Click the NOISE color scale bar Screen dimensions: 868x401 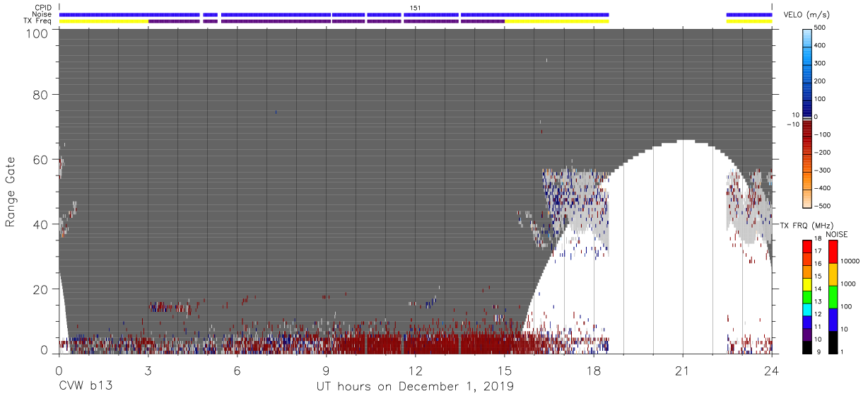coord(832,297)
